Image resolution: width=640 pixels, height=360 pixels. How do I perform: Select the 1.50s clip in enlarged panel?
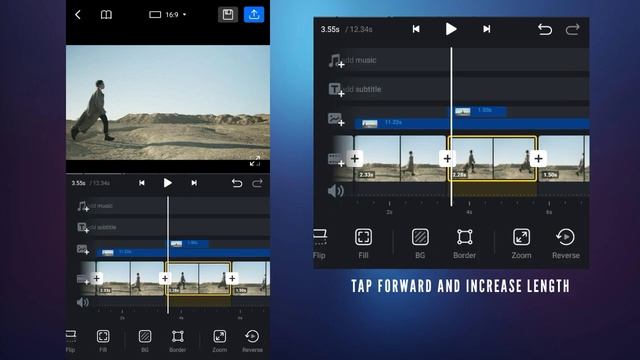pos(564,158)
